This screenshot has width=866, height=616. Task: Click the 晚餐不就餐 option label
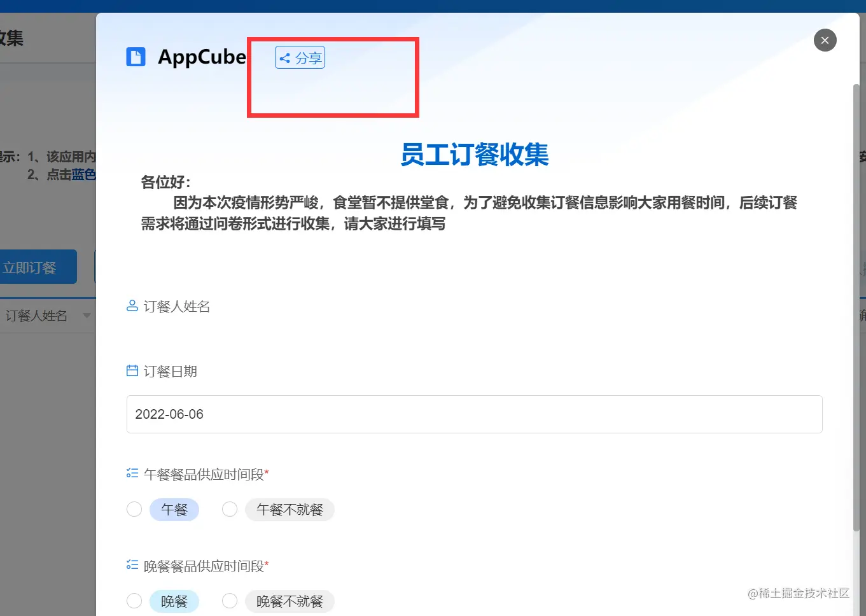(290, 601)
